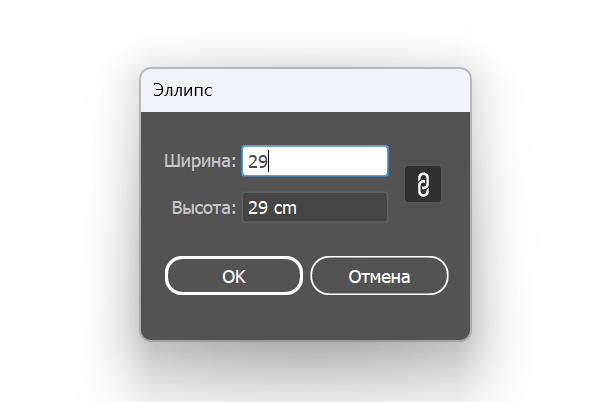
Task: Click the 29 cm value in Высота
Action: 273,208
